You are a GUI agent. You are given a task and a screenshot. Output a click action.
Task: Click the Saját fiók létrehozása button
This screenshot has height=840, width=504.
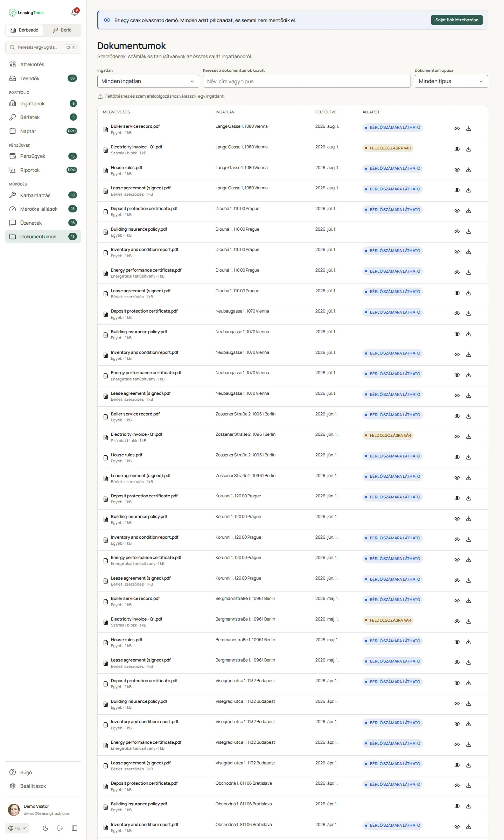point(457,20)
